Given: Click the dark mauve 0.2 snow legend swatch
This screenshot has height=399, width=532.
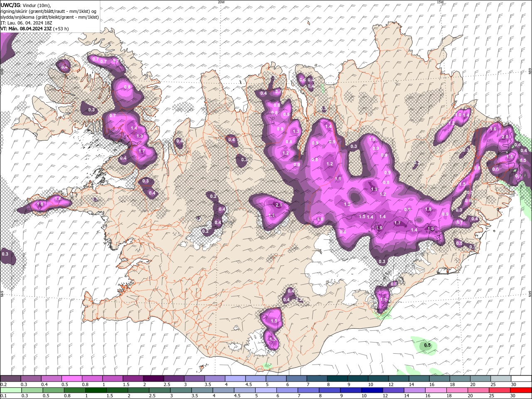Looking at the screenshot, I should click(x=10, y=378).
